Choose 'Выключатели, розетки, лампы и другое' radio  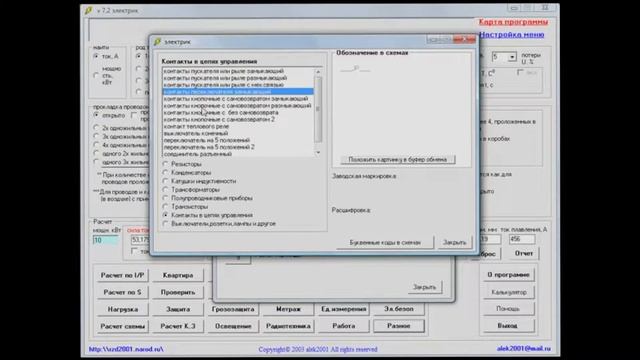pos(165,224)
